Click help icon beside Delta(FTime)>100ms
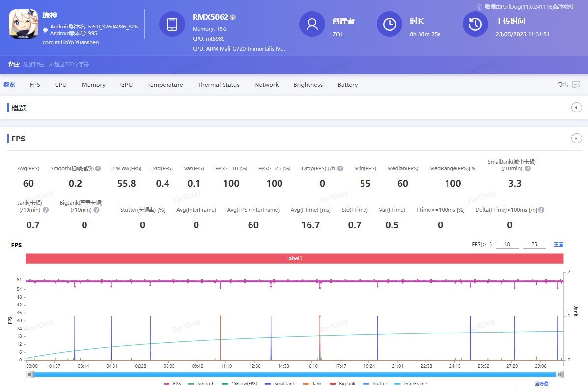 click(541, 210)
